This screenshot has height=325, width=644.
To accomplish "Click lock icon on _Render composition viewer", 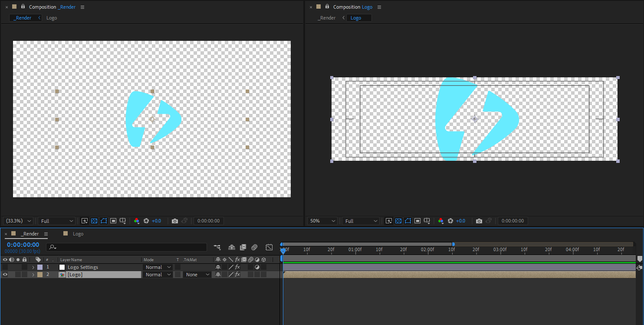I will pos(23,7).
